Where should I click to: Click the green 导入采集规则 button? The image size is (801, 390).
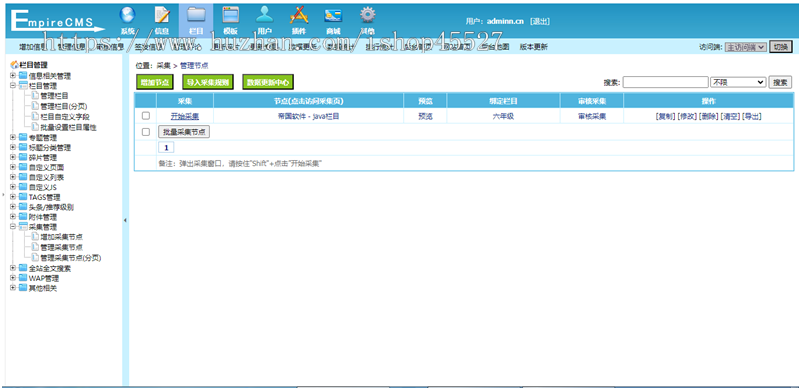pos(207,82)
